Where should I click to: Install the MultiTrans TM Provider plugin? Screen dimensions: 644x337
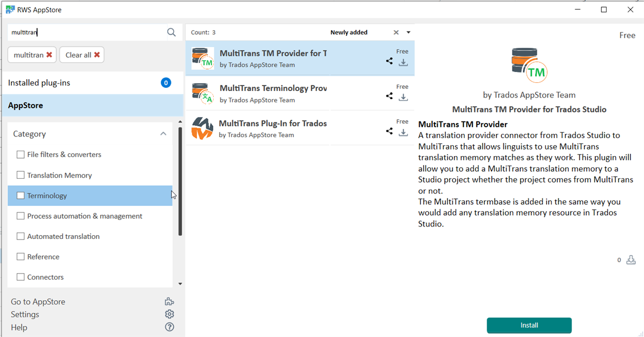[x=529, y=325]
